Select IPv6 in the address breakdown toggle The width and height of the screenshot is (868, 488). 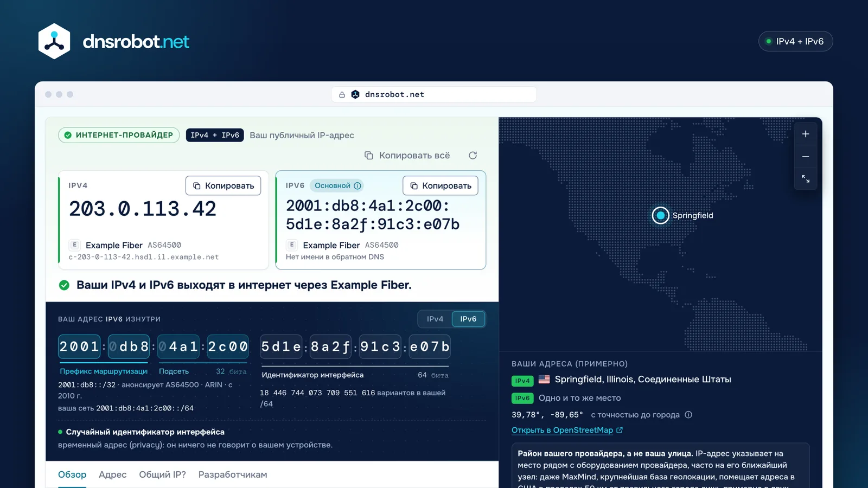(468, 319)
